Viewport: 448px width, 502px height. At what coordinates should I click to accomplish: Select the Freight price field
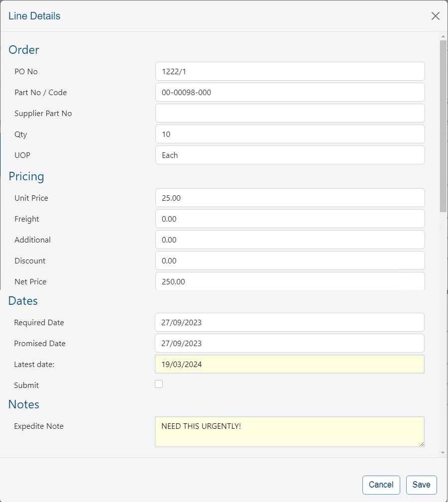290,219
